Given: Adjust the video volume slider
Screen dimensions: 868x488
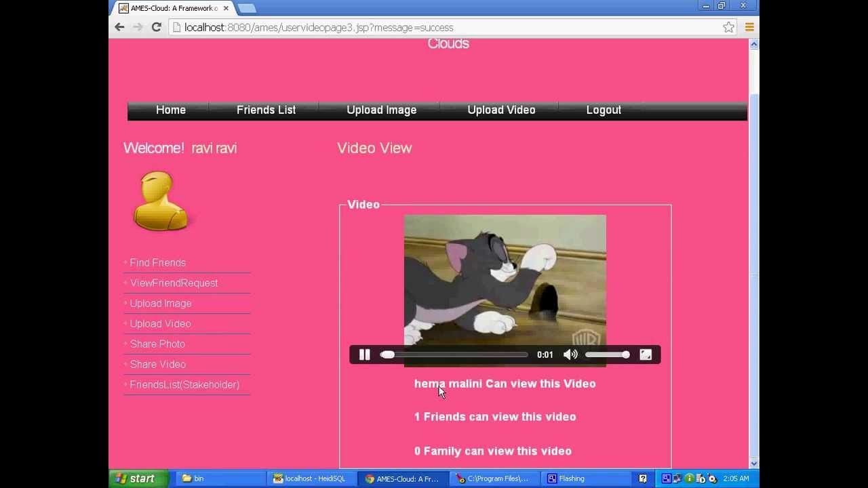Looking at the screenshot, I should [x=607, y=354].
